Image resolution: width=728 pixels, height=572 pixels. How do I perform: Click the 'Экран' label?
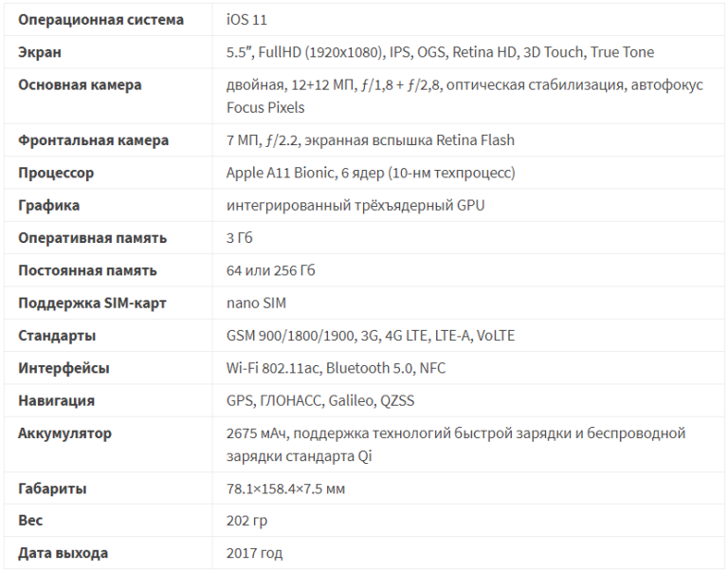pos(40,52)
